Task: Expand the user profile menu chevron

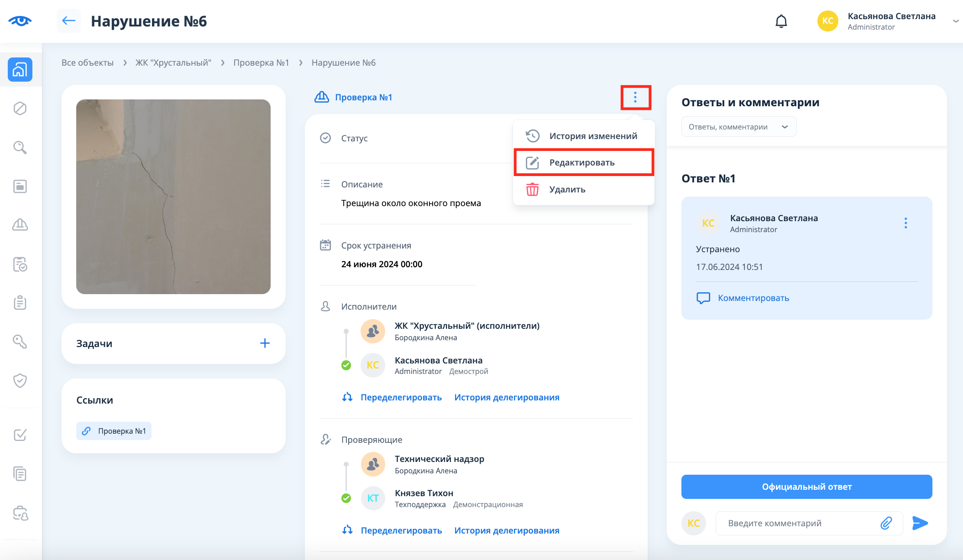Action: point(955,21)
